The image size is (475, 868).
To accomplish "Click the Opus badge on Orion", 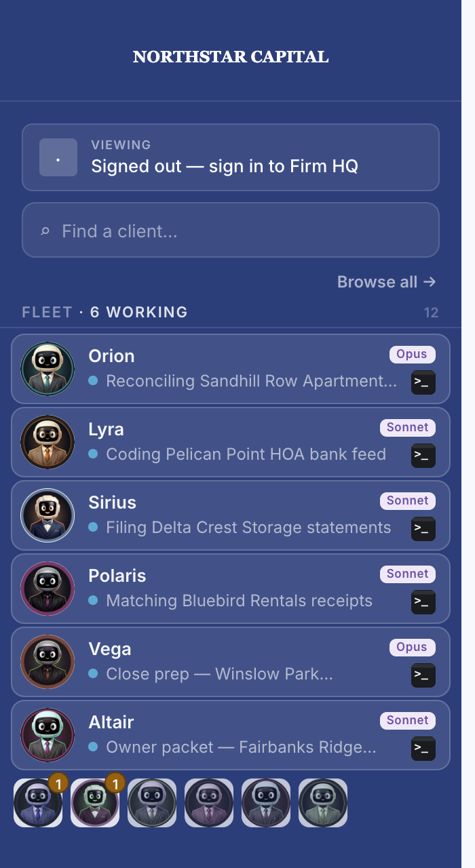I will tap(413, 354).
